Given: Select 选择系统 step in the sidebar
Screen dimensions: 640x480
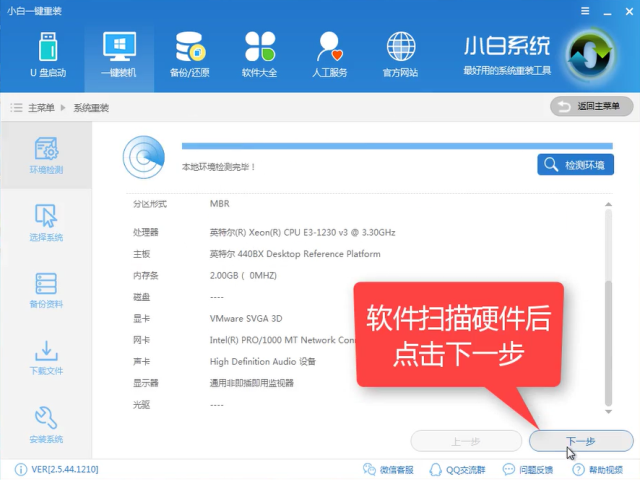Looking at the screenshot, I should coord(46,223).
